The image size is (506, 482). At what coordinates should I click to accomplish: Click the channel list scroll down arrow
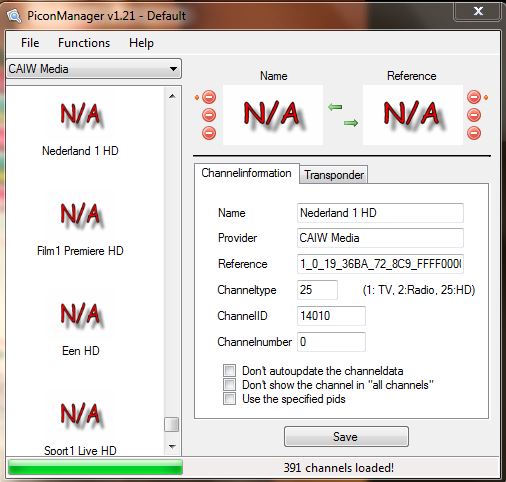coord(172,446)
